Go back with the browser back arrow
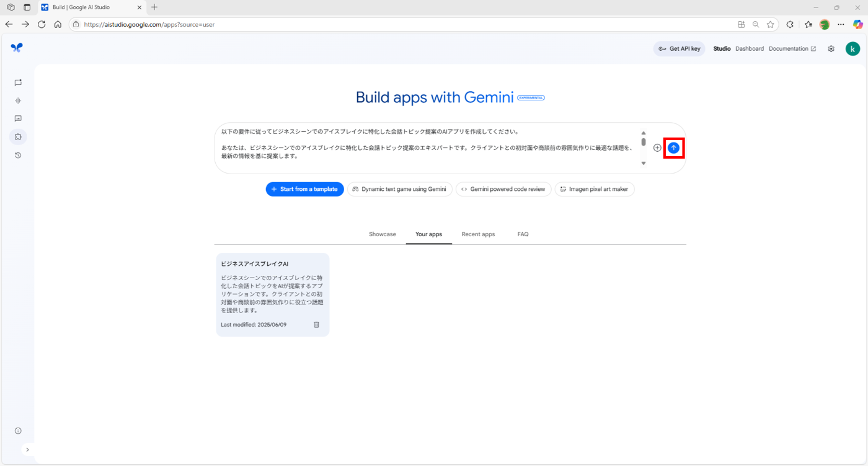The height and width of the screenshot is (466, 868). [9, 24]
